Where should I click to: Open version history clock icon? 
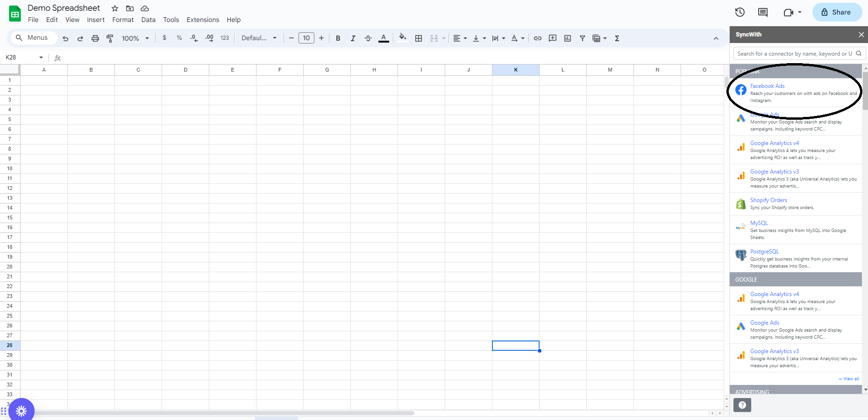click(x=740, y=12)
